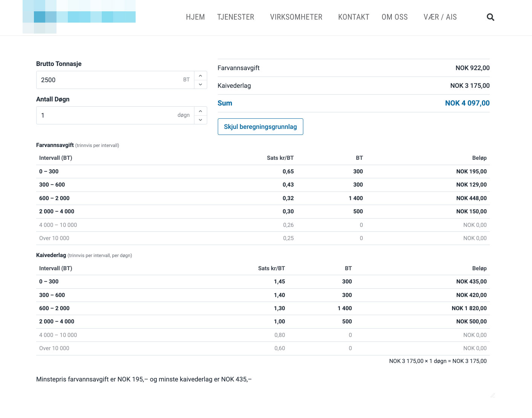Screen dimensions: 532x418
Task: Focus the Antall Døgn input field
Action: click(x=115, y=115)
